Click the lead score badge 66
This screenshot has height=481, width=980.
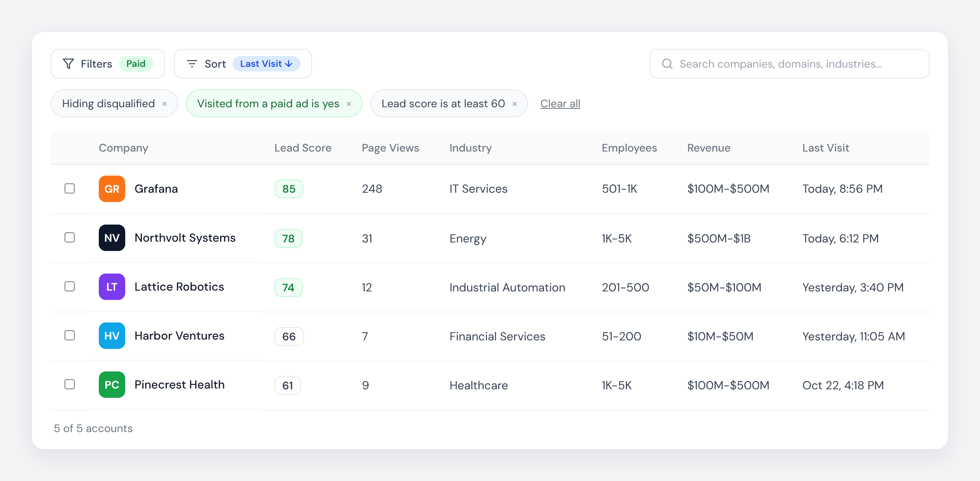point(289,336)
